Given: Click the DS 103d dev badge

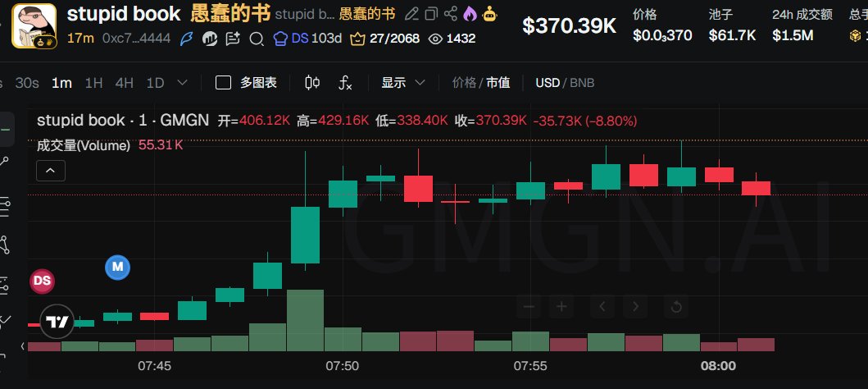Looking at the screenshot, I should click(x=308, y=39).
